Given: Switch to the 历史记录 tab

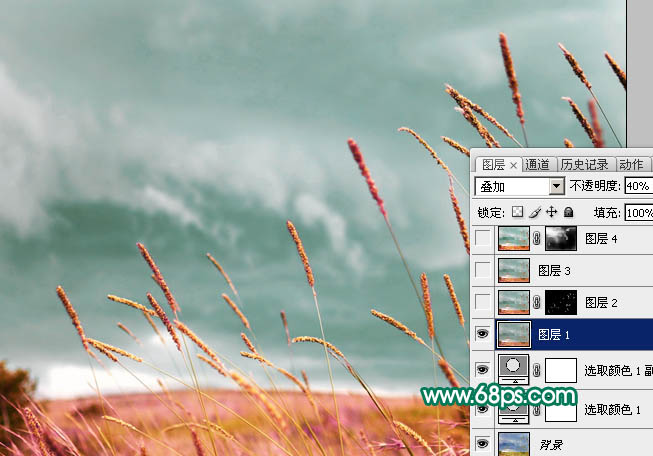Looking at the screenshot, I should pos(584,165).
